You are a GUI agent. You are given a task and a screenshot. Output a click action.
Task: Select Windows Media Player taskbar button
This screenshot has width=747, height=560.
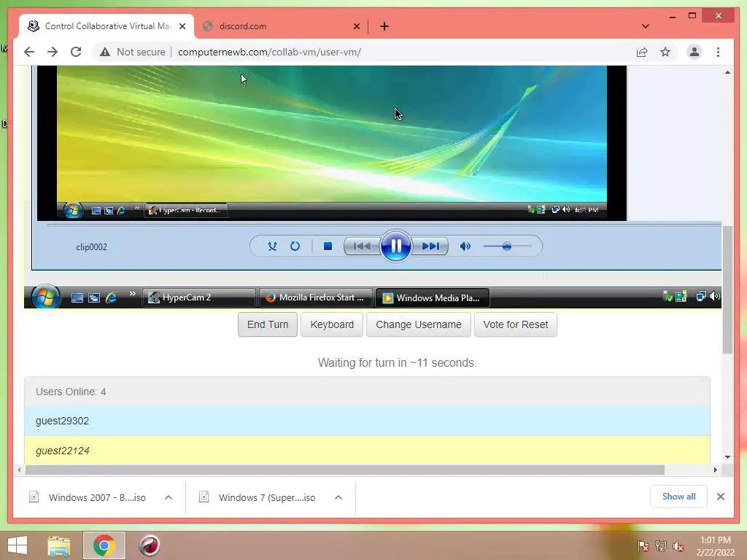point(433,297)
